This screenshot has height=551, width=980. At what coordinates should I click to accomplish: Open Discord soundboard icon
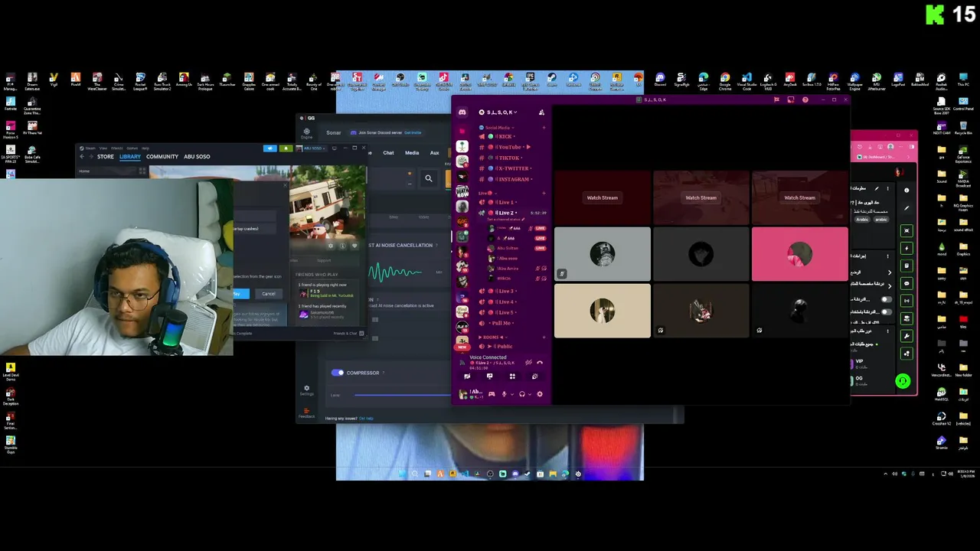(x=534, y=377)
